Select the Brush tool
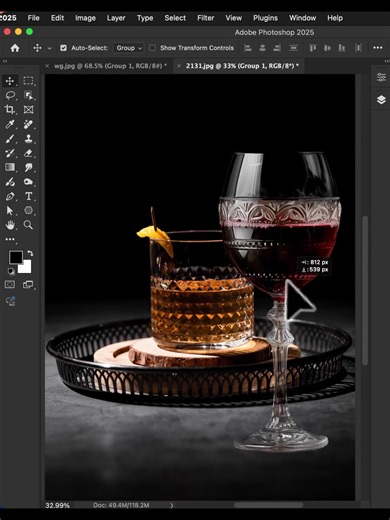Screen dimensions: 390x520 click(10, 139)
